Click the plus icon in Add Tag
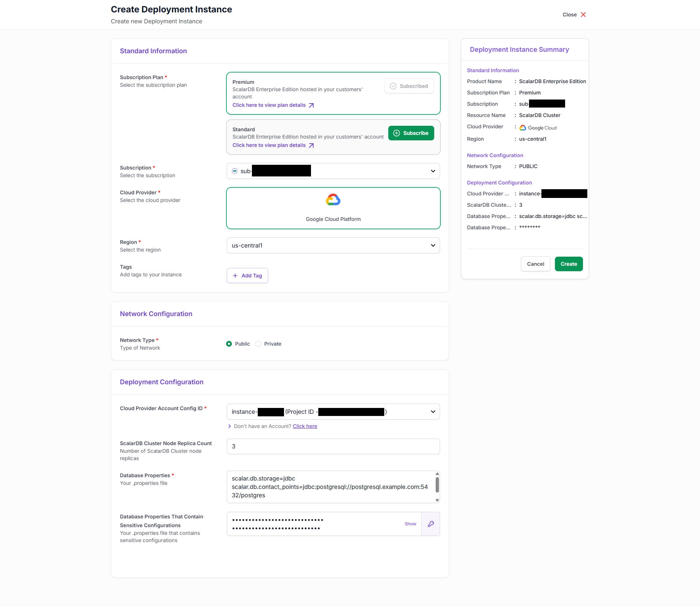The width and height of the screenshot is (700, 607). click(x=235, y=276)
